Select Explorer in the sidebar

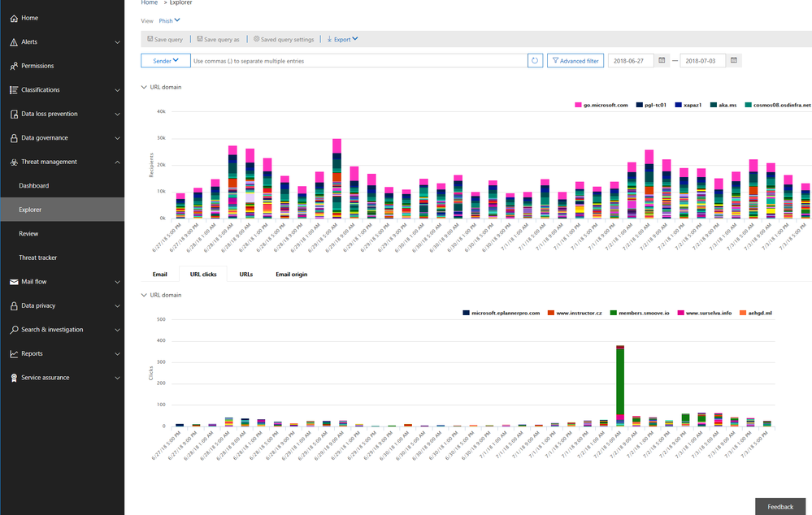(x=62, y=210)
